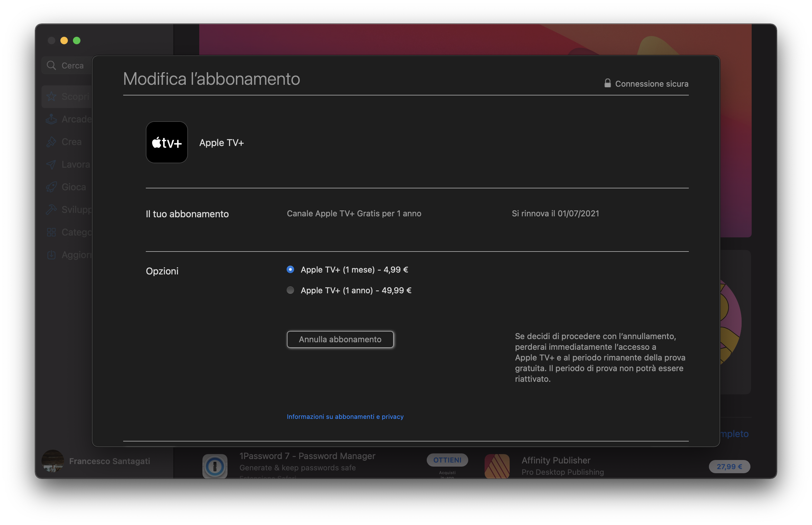Open the Lavora sidebar section

[67, 164]
